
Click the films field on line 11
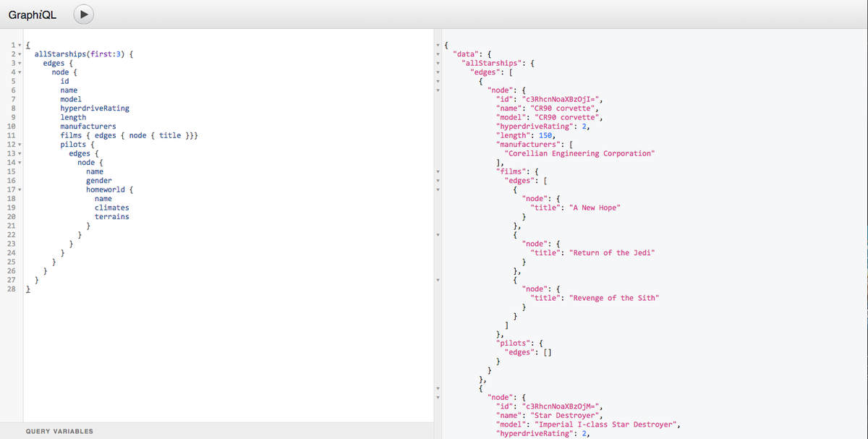click(x=71, y=135)
